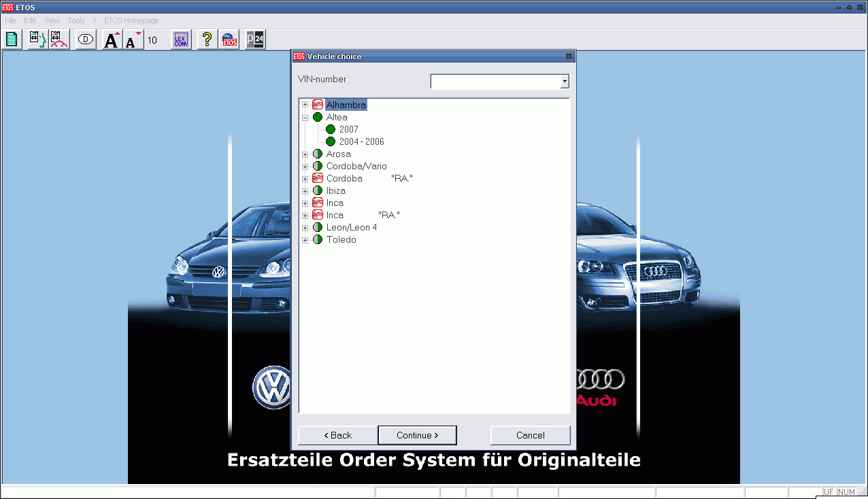Click the p24 toolbar icon

point(255,39)
